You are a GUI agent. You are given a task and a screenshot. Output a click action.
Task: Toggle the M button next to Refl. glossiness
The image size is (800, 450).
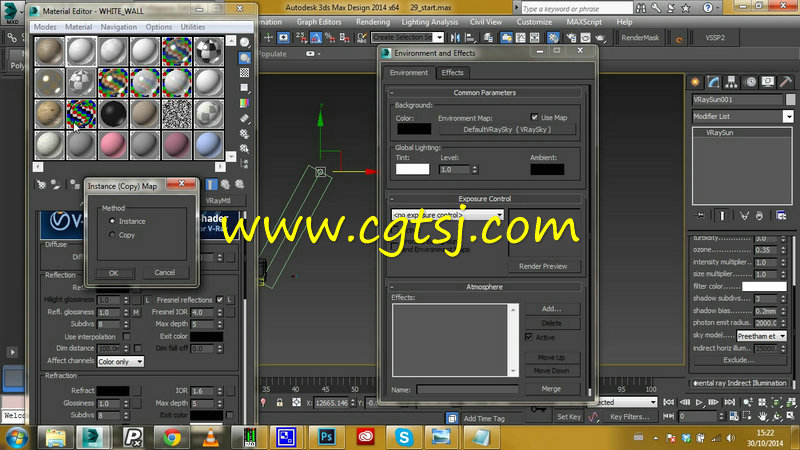136,312
